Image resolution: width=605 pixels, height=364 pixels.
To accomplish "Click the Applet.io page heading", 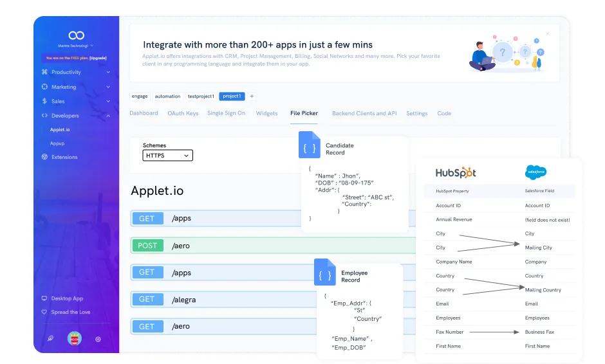I will point(157,191).
